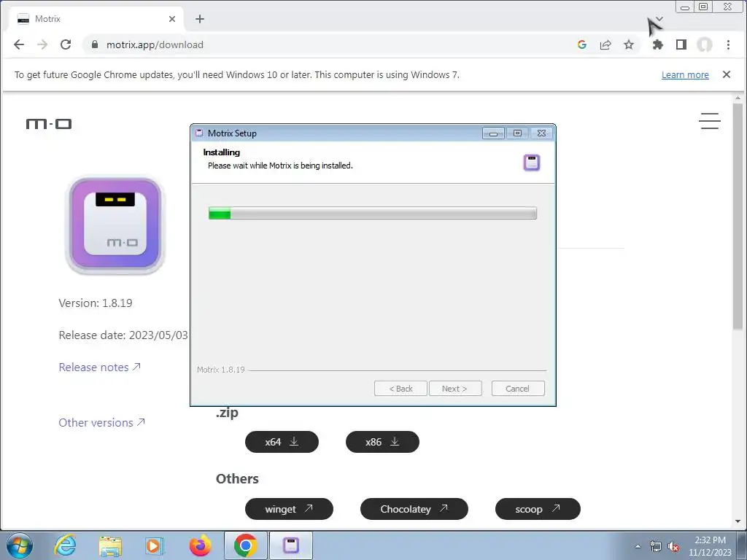
Task: Open Chrome three-dot menu
Action: 728,44
